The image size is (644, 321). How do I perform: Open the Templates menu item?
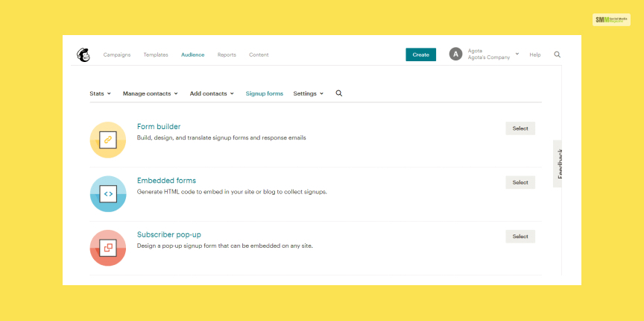click(156, 54)
